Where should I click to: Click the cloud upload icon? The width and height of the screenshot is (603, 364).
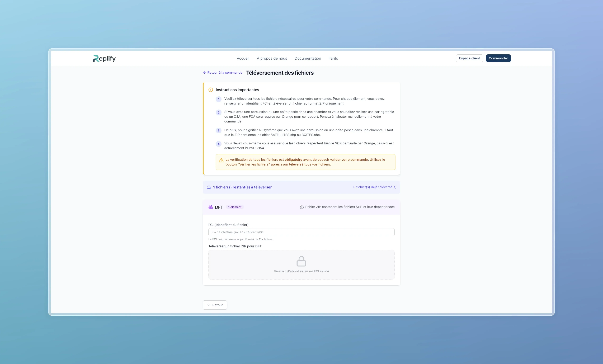tap(209, 187)
